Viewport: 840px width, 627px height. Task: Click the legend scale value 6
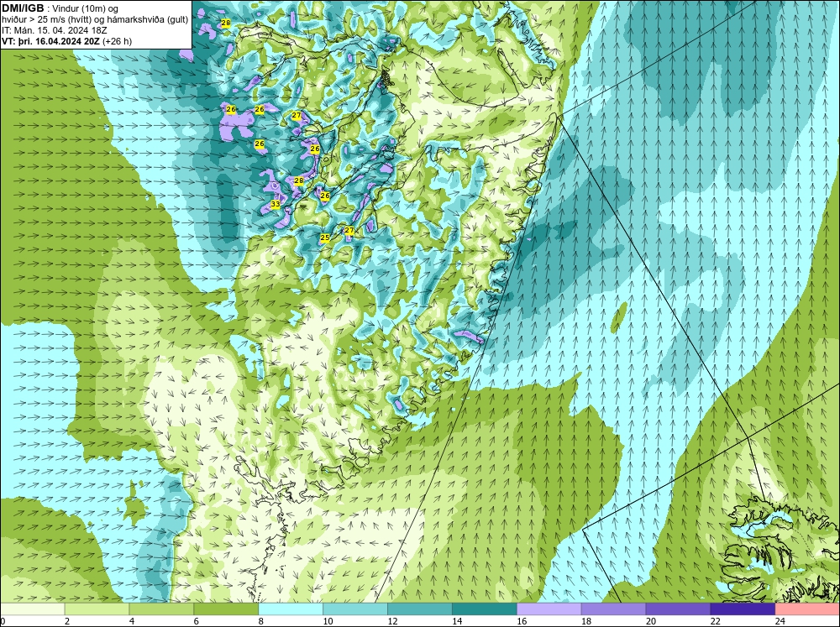[x=196, y=621]
